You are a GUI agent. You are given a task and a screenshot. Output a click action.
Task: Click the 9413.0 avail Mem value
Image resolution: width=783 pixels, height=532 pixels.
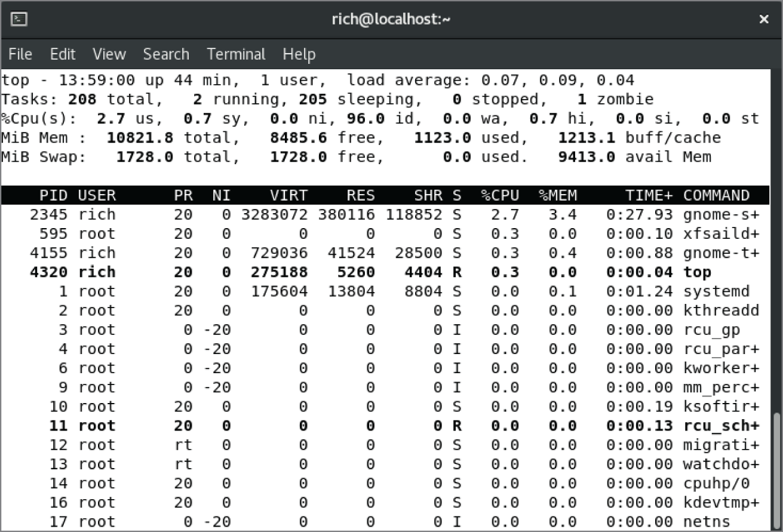587,157
